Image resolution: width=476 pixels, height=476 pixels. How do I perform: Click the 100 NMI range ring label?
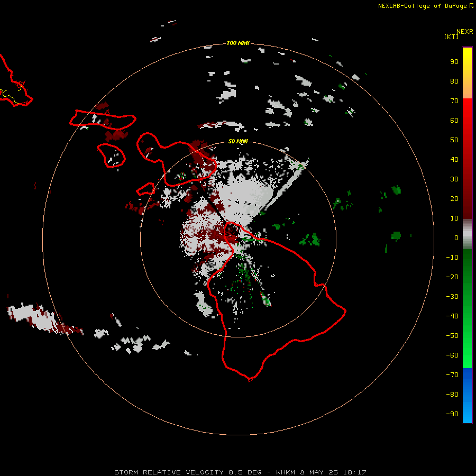[x=238, y=43]
